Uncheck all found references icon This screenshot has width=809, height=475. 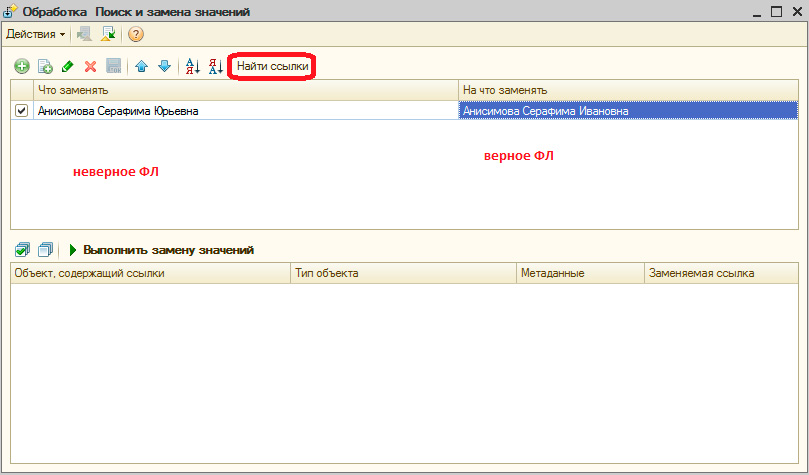(45, 249)
